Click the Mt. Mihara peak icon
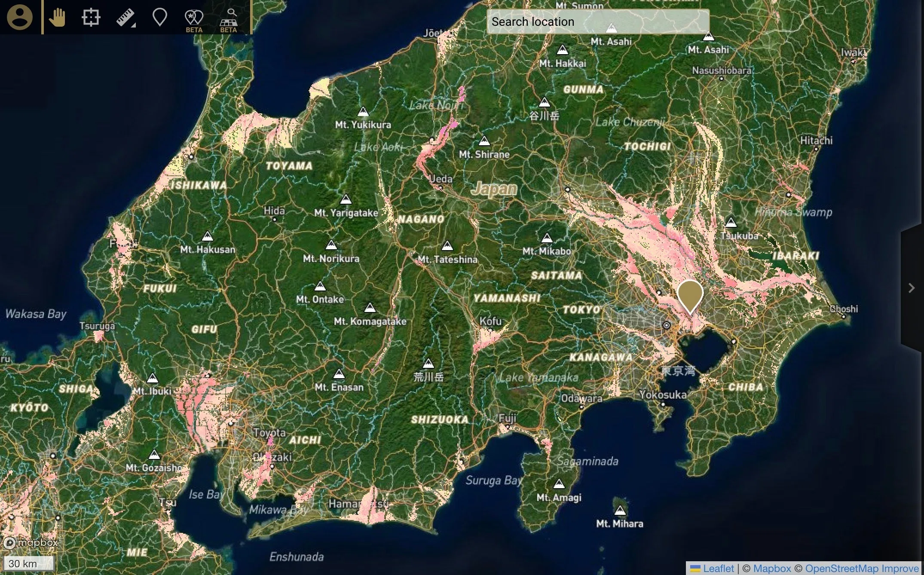The height and width of the screenshot is (575, 924). (620, 510)
